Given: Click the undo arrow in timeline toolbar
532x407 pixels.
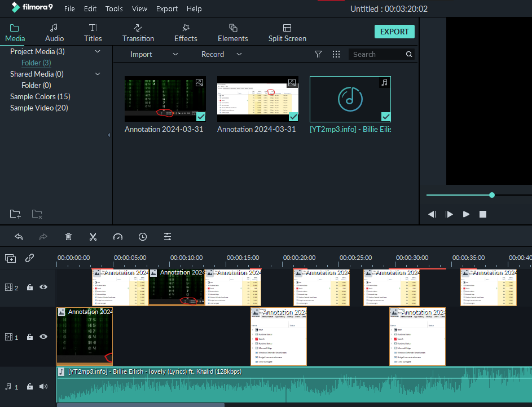Looking at the screenshot, I should tap(19, 237).
